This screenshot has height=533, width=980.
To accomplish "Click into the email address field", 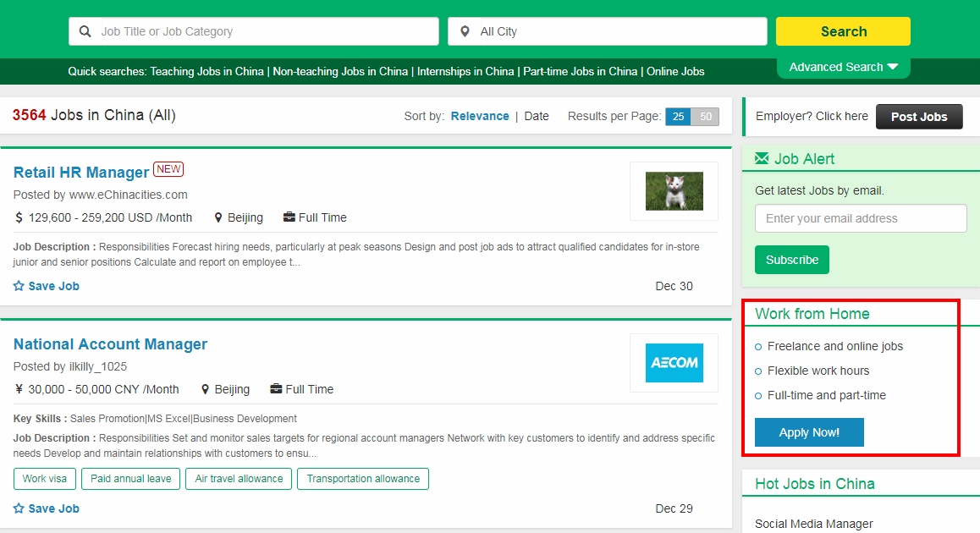I will [860, 218].
